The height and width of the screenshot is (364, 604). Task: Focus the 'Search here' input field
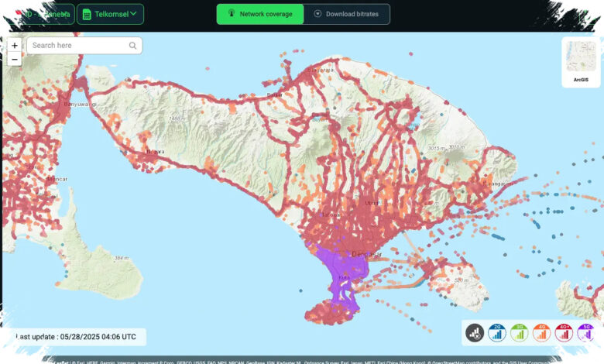[x=84, y=46]
